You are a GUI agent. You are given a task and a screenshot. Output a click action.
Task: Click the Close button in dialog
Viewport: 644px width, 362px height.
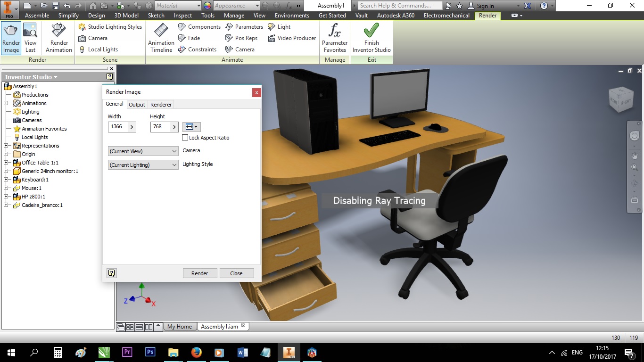[x=237, y=273]
